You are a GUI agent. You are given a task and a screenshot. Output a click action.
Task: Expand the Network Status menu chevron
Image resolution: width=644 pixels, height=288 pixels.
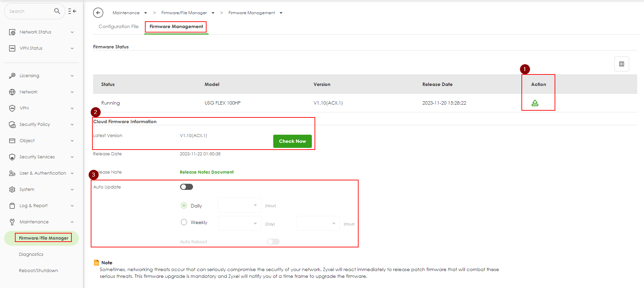[x=72, y=32]
